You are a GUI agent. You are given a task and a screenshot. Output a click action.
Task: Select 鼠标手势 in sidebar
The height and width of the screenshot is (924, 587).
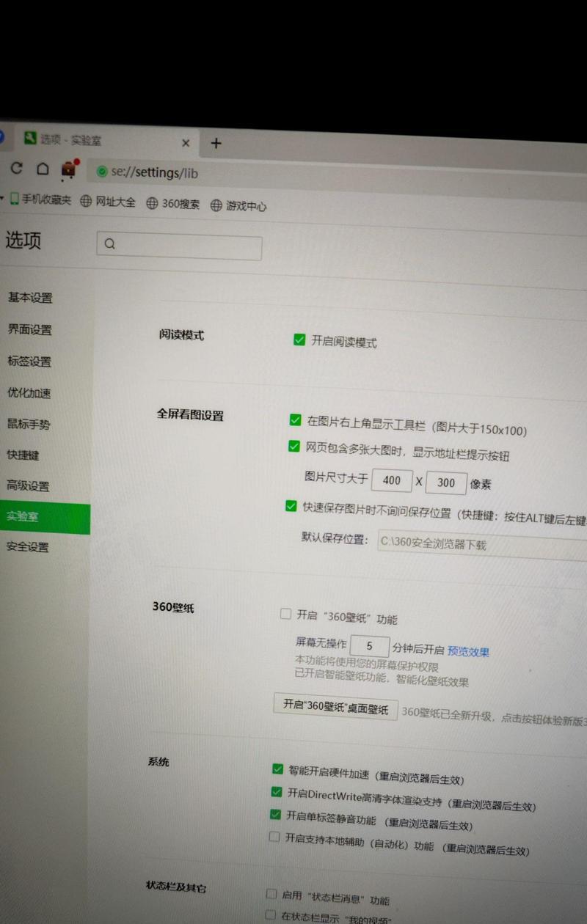[x=29, y=424]
